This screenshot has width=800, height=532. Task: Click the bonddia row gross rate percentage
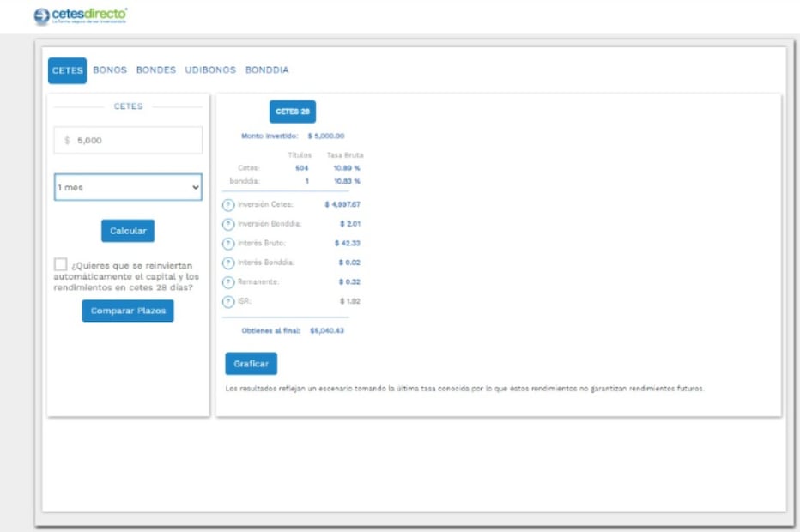click(x=347, y=181)
